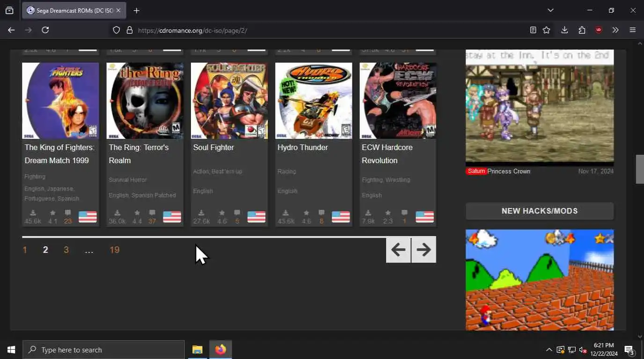Go back using browser back arrow
644x359 pixels.
[x=11, y=30]
